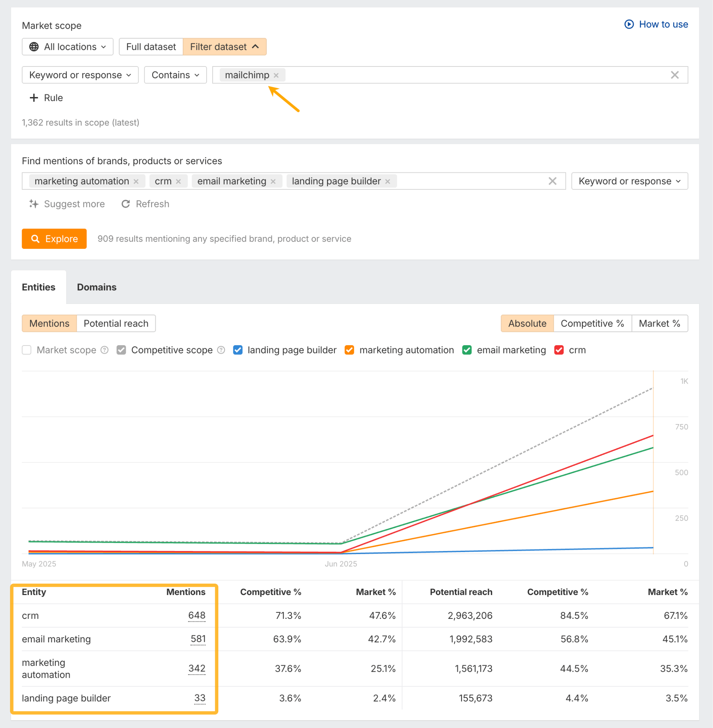Switch to the Domains tab
The height and width of the screenshot is (728, 713).
coord(96,287)
